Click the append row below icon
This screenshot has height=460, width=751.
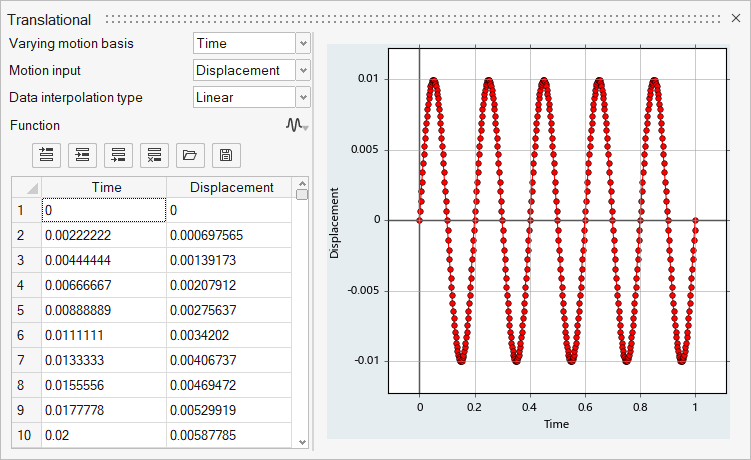tap(118, 155)
